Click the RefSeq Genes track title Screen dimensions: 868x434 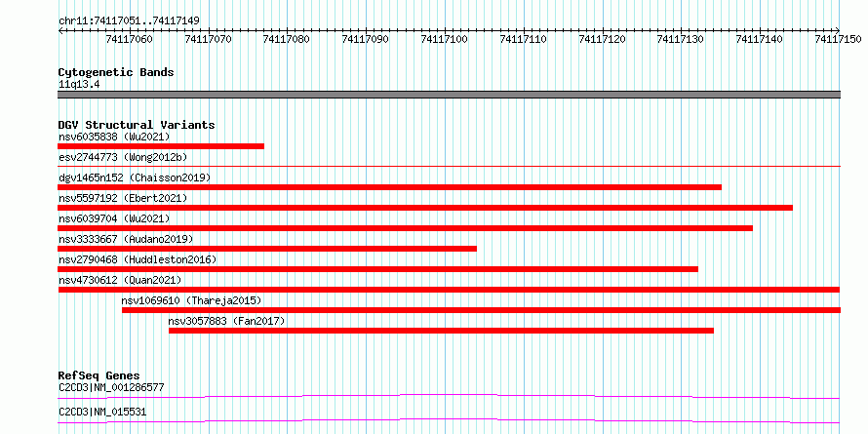point(99,376)
